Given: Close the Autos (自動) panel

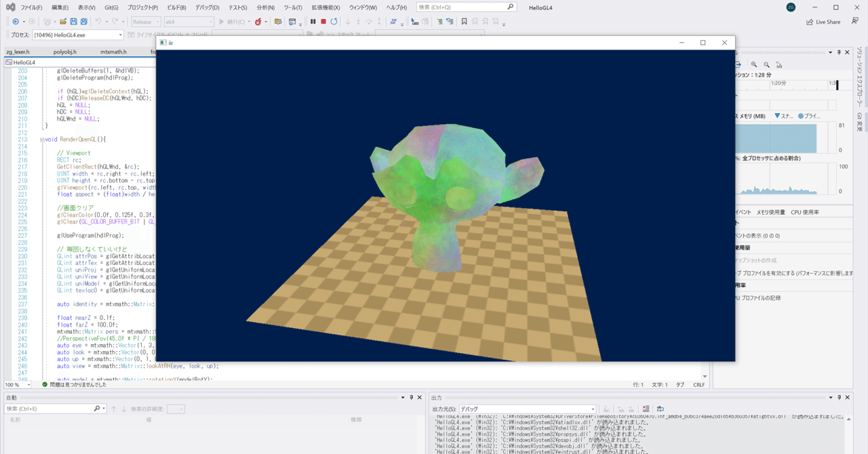Looking at the screenshot, I should coord(420,398).
